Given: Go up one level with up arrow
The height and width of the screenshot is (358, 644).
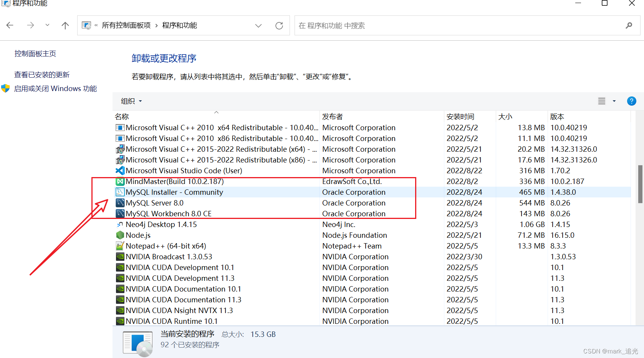Looking at the screenshot, I should tap(65, 25).
